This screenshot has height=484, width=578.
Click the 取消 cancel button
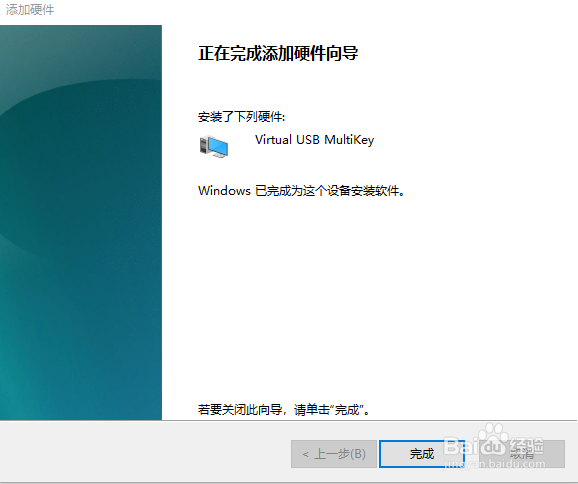[522, 454]
